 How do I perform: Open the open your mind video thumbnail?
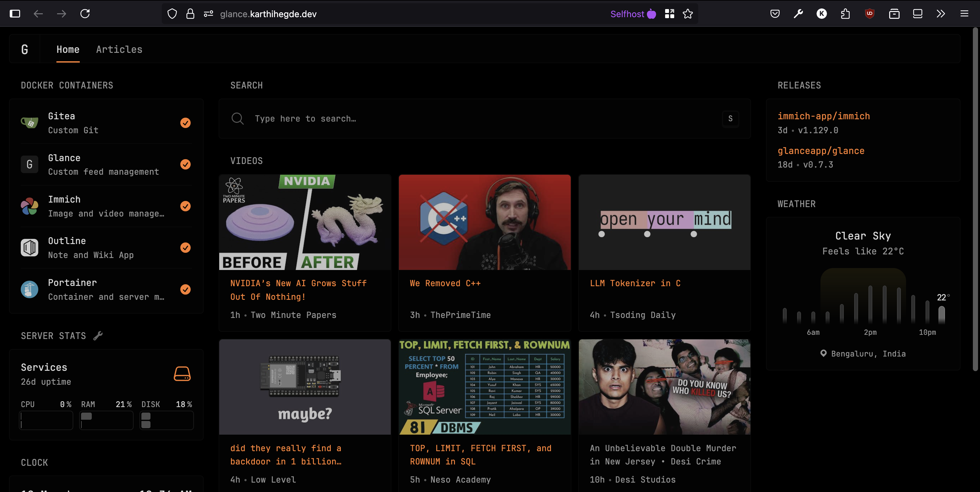coord(664,222)
